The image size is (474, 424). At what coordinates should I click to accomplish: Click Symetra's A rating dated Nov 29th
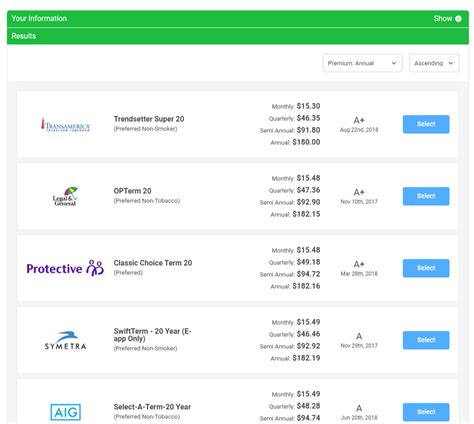pos(359,336)
